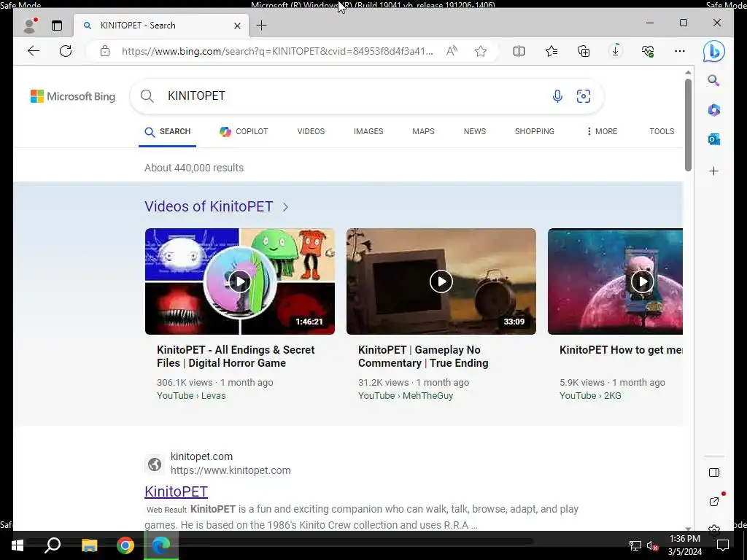This screenshot has height=560, width=747.
Task: Play the All Endings & Secret Files video
Action: tap(239, 281)
